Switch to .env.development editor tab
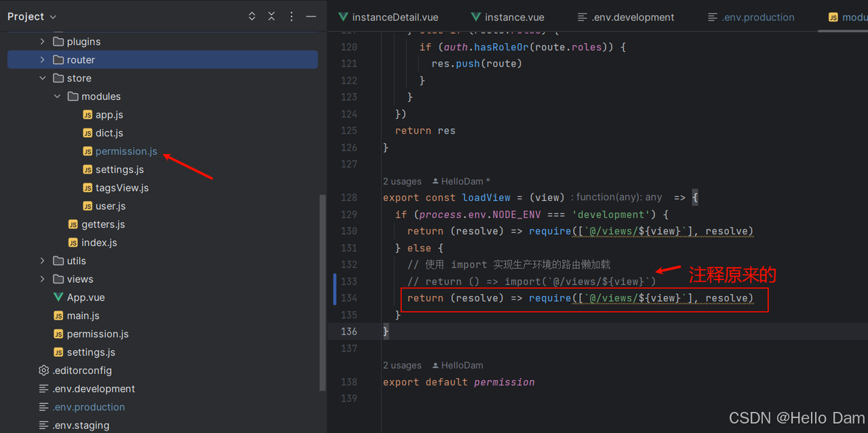This screenshot has height=433, width=868. [625, 17]
